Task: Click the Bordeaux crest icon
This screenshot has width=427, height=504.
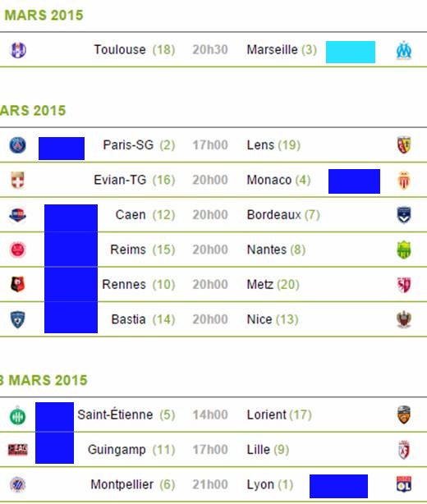Action: coord(404,215)
